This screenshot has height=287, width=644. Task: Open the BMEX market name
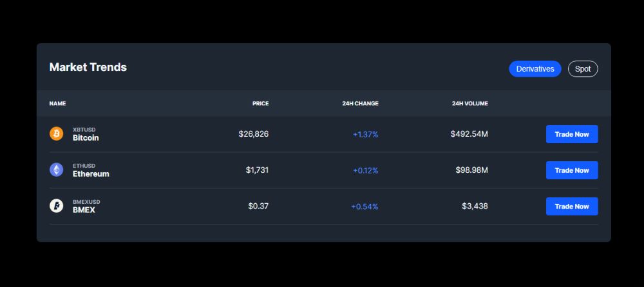[84, 210]
